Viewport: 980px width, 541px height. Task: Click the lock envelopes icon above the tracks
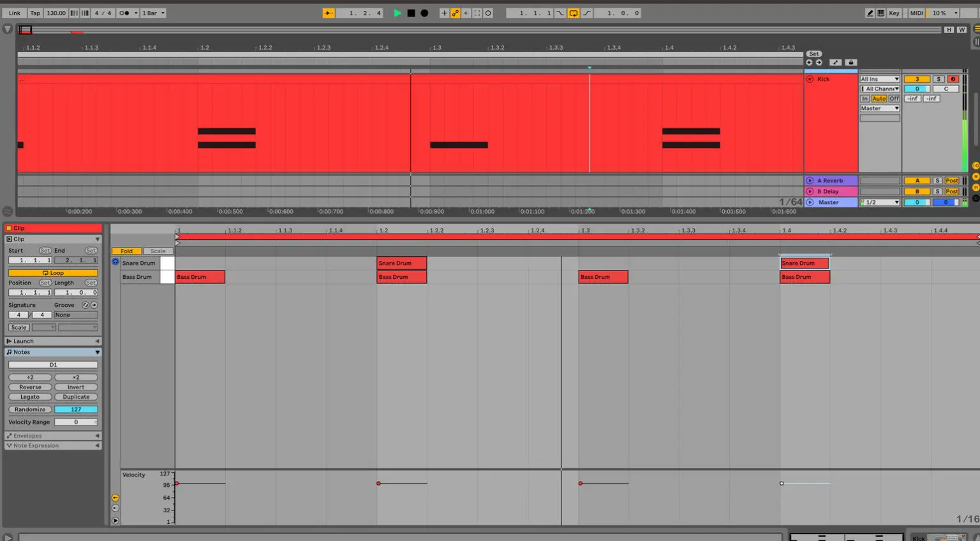851,63
